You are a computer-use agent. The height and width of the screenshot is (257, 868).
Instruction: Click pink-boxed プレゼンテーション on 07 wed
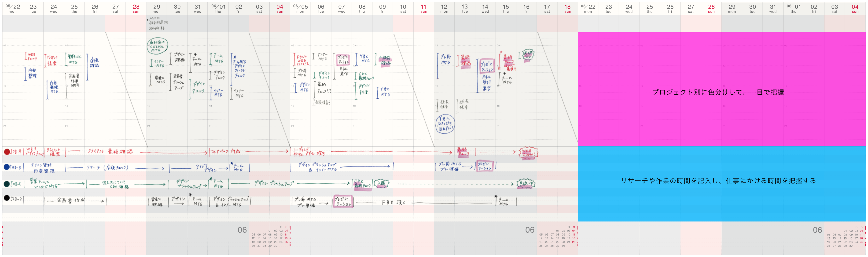coord(343,60)
